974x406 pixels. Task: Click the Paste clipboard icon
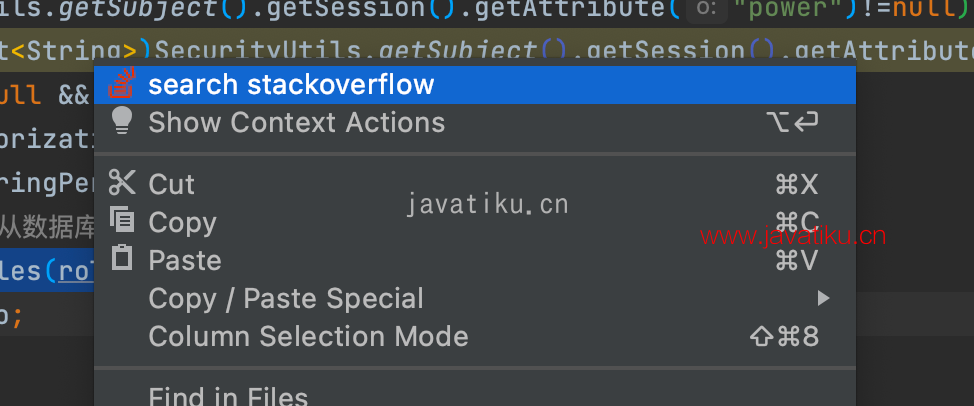coord(122,257)
